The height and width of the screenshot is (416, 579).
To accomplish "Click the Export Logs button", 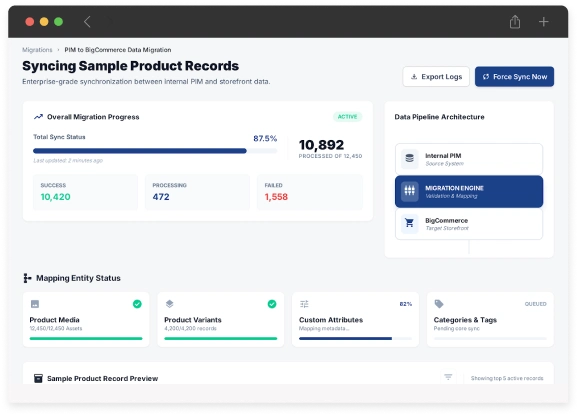I will click(436, 77).
